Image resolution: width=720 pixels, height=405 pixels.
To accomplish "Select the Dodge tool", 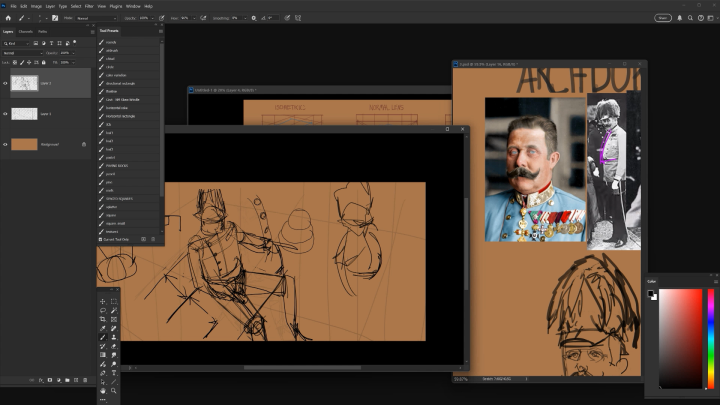I will point(114,364).
